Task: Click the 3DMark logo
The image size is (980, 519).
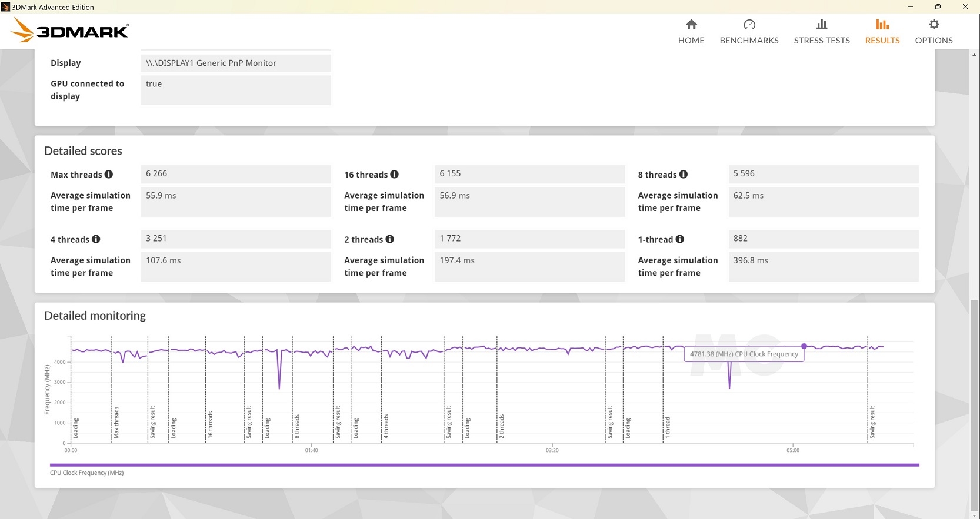Action: [71, 31]
